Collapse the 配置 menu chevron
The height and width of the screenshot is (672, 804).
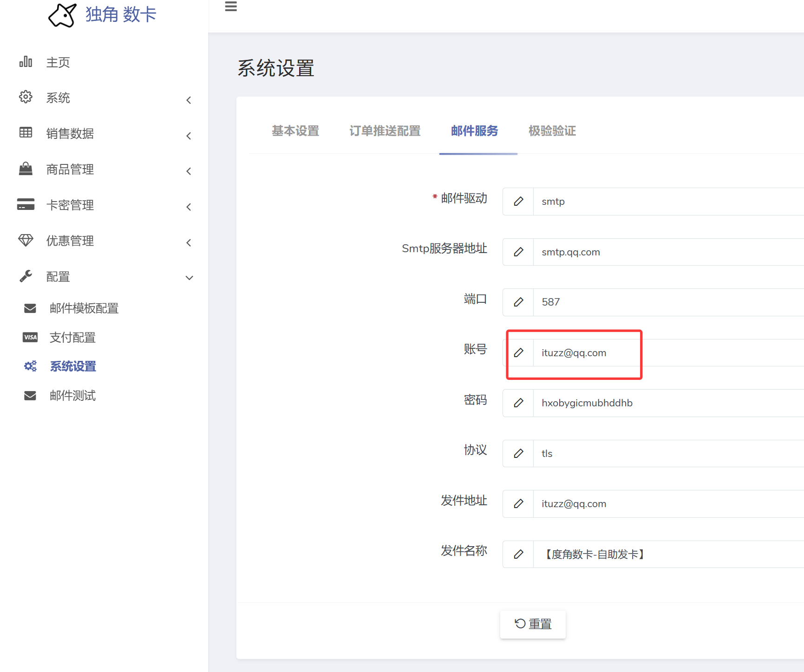[x=189, y=278]
